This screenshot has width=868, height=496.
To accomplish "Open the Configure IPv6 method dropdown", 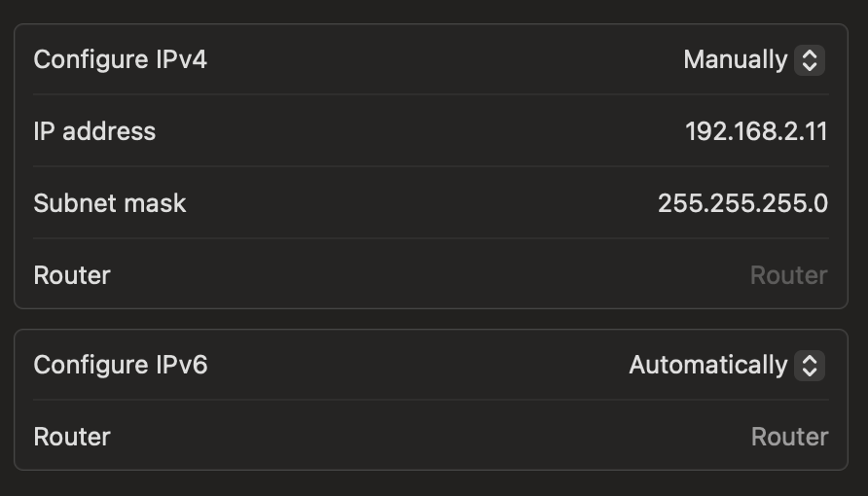I will pyautogui.click(x=726, y=366).
